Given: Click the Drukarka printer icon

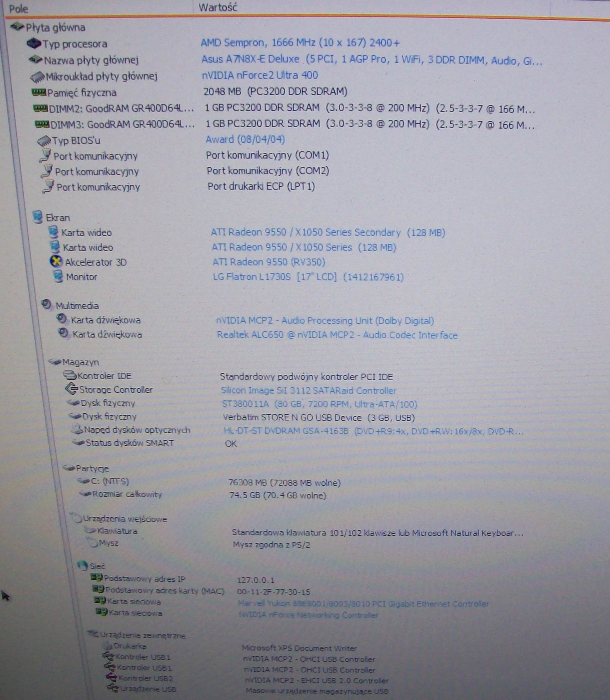Looking at the screenshot, I should pyautogui.click(x=107, y=646).
